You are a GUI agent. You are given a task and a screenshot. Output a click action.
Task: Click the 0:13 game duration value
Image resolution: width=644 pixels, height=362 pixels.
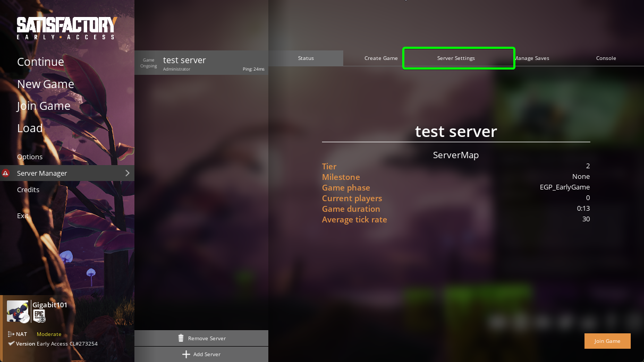(583, 209)
